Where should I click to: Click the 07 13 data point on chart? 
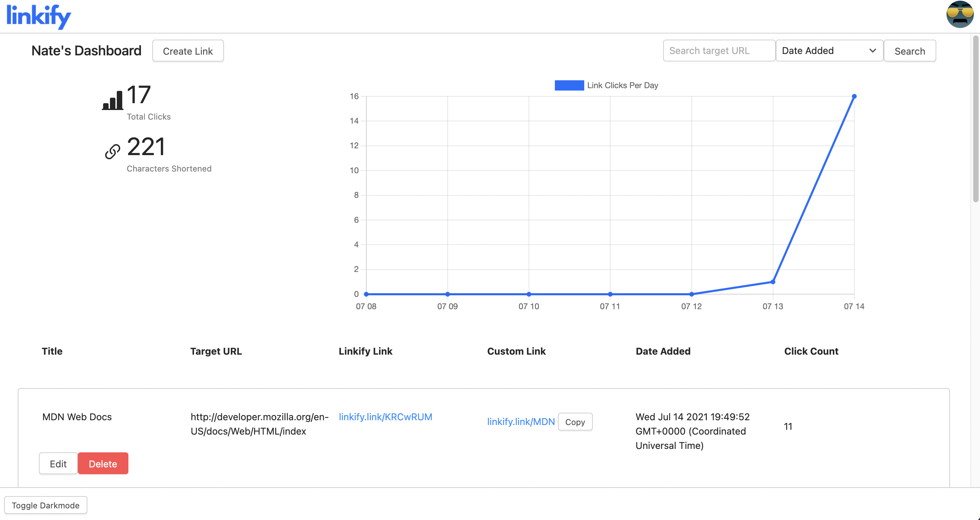click(x=773, y=282)
